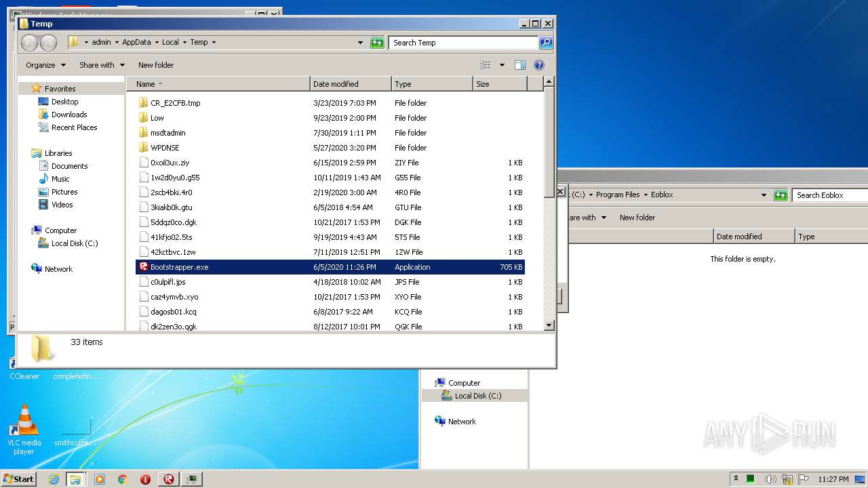Viewport: 868px width, 488px height.
Task: Select Network in Temp window sidebar
Action: tap(58, 269)
